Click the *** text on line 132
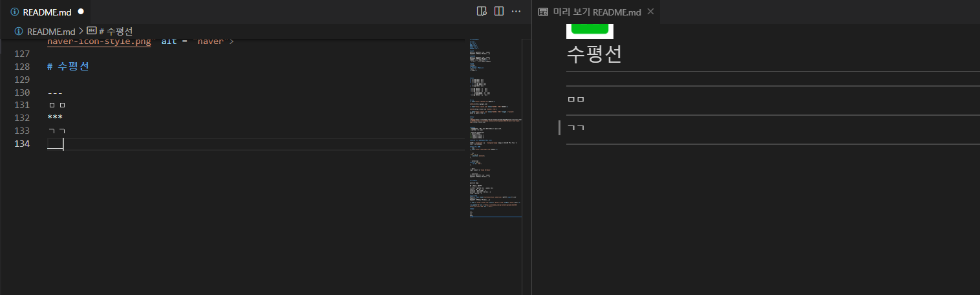 pyautogui.click(x=55, y=118)
